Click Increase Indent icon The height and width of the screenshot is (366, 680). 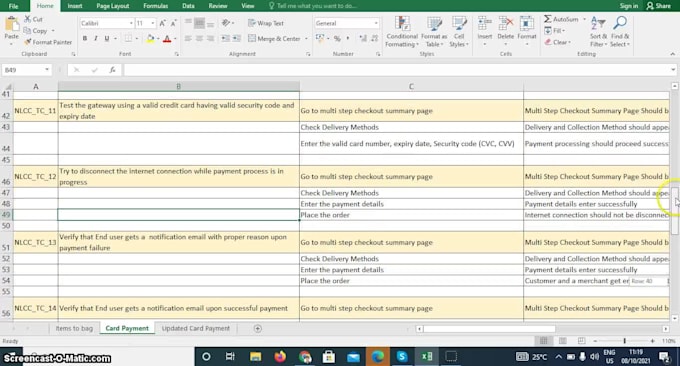(237, 39)
